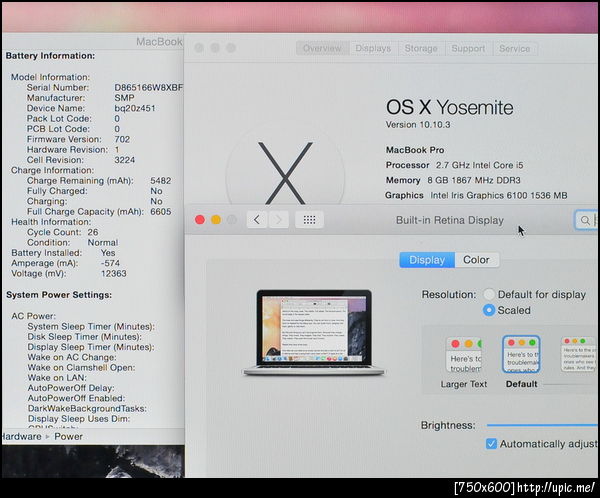This screenshot has width=600, height=498.
Task: Click the Manufacturer SMP row
Action: pyautogui.click(x=81, y=98)
